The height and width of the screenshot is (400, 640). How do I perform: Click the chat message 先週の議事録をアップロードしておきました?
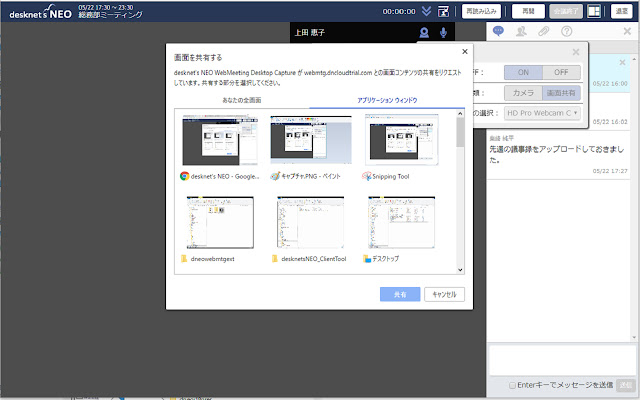point(557,154)
